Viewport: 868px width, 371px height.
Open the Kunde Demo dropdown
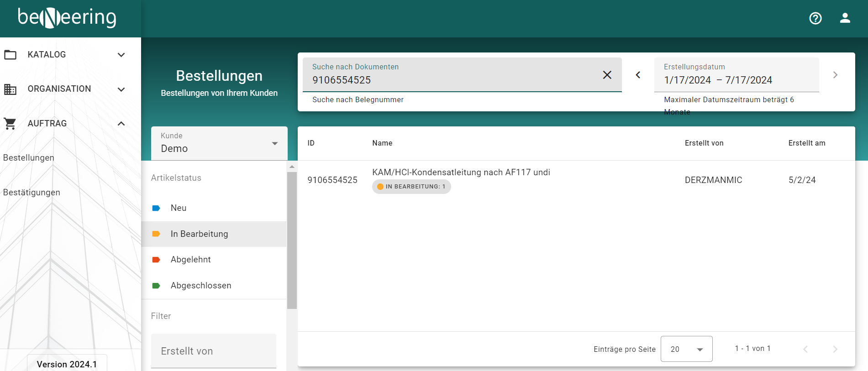coord(219,143)
